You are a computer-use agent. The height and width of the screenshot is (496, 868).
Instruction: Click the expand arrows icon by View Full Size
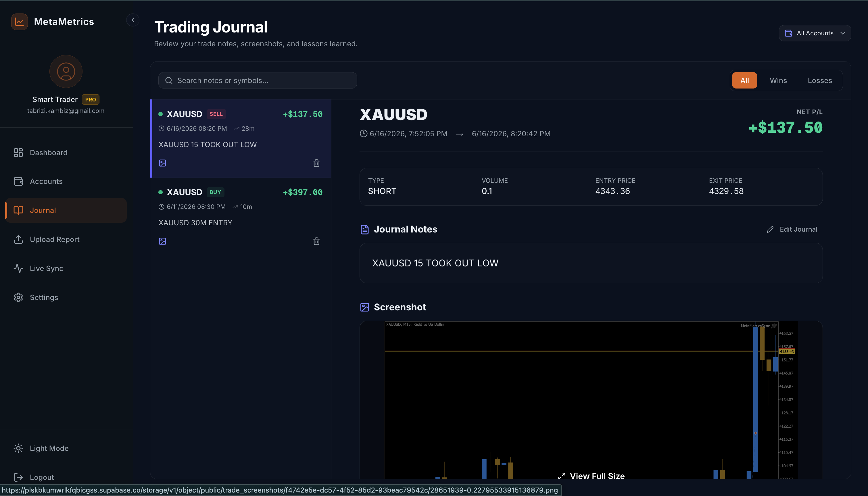pyautogui.click(x=562, y=476)
